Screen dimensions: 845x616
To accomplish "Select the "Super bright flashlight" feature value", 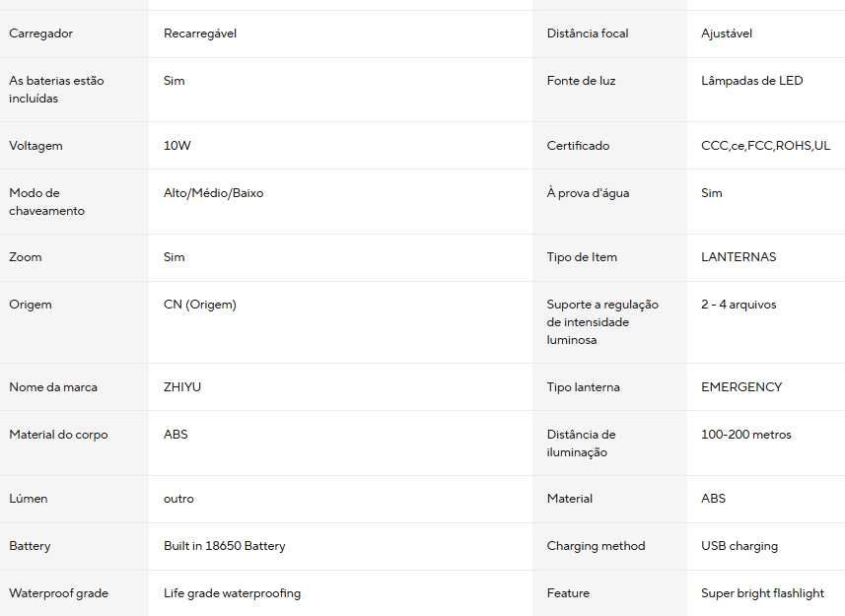I will [762, 593].
